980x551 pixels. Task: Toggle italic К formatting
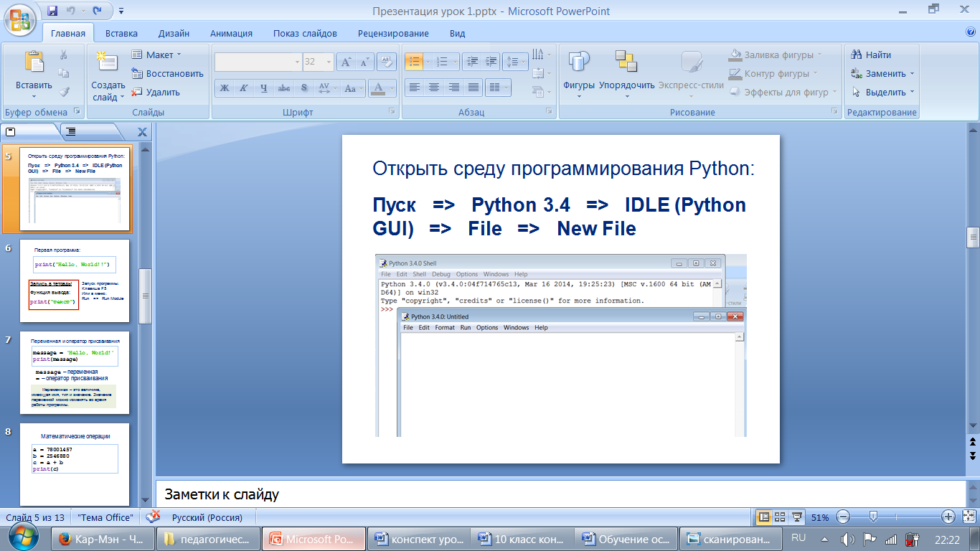(244, 88)
